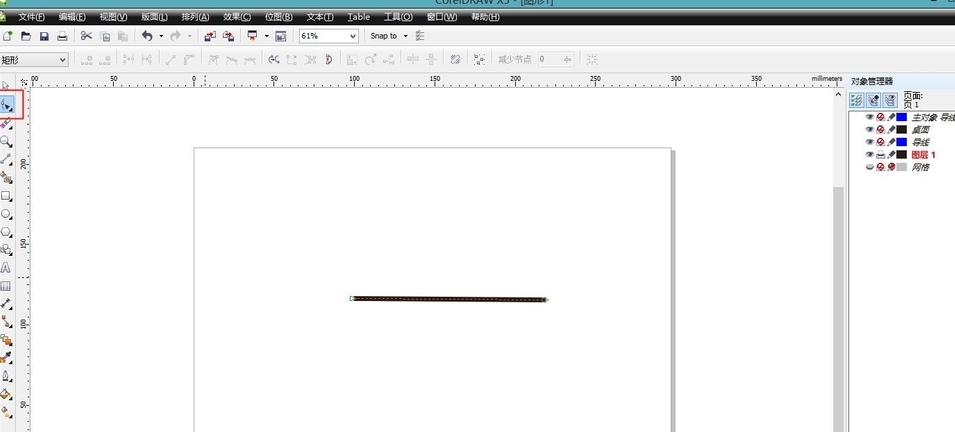
Task: Open the zoom level 61% dropdown
Action: click(x=353, y=36)
